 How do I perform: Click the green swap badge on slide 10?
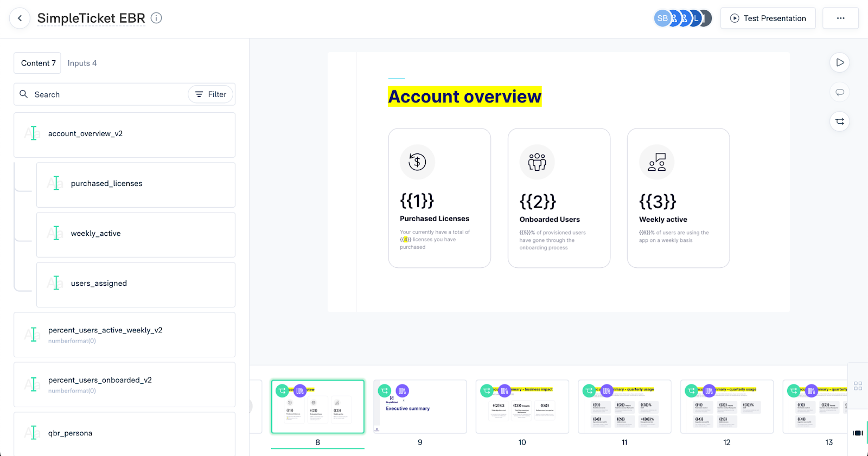(x=487, y=390)
